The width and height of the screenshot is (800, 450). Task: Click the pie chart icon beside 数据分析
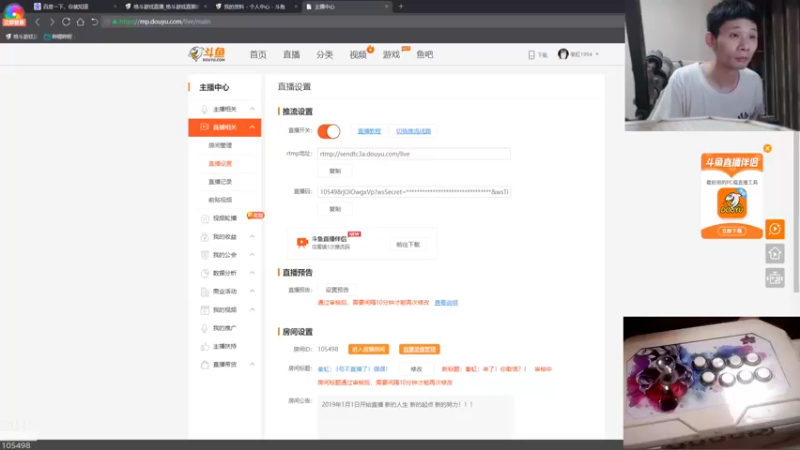coord(205,273)
